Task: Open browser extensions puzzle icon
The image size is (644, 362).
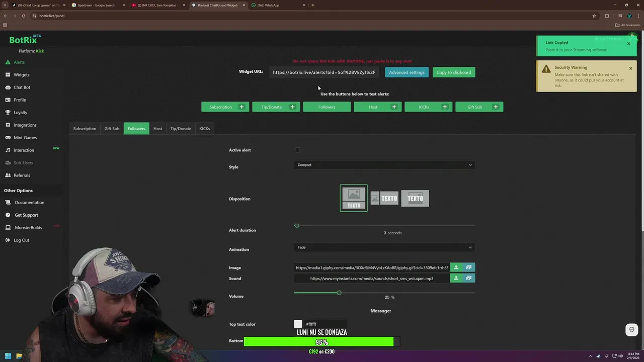Action: pos(607,16)
